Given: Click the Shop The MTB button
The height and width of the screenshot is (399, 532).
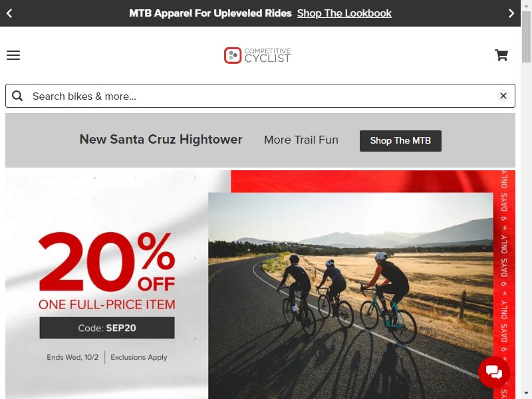Looking at the screenshot, I should tap(400, 141).
